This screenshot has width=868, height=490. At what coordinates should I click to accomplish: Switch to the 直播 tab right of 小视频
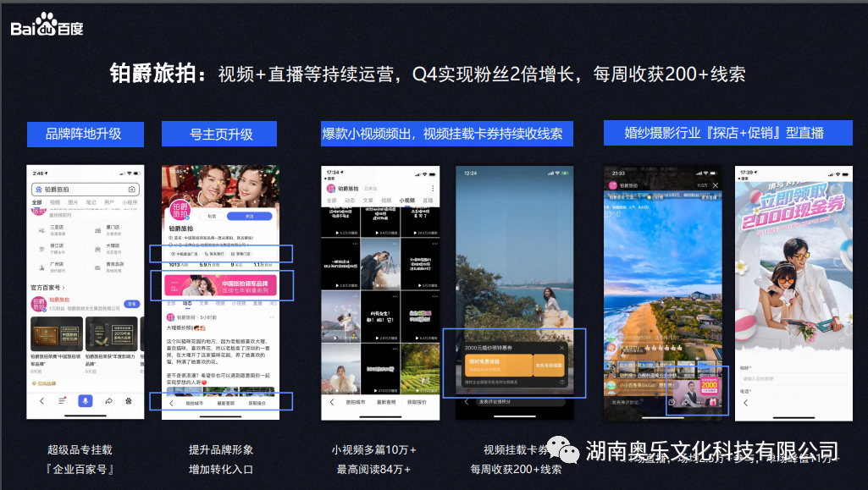[428, 201]
